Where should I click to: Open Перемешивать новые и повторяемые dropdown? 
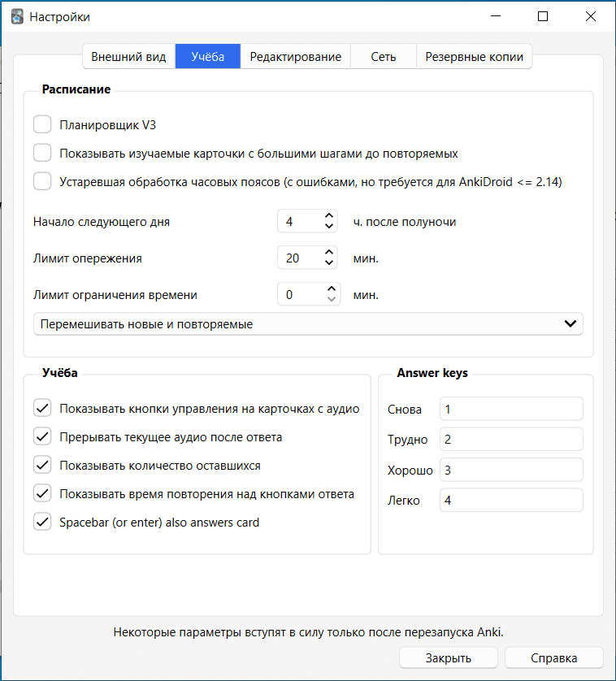tap(308, 324)
